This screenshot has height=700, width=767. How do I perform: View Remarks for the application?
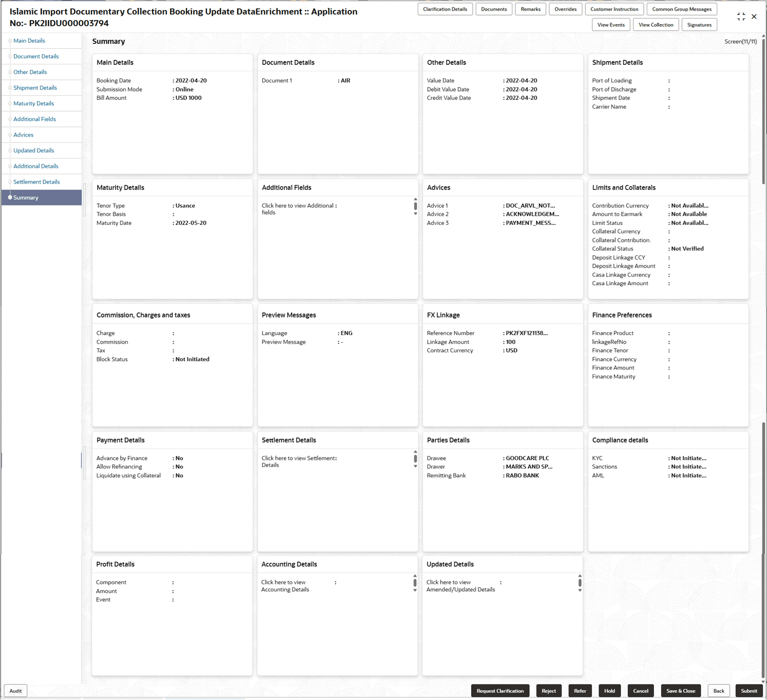pyautogui.click(x=530, y=9)
